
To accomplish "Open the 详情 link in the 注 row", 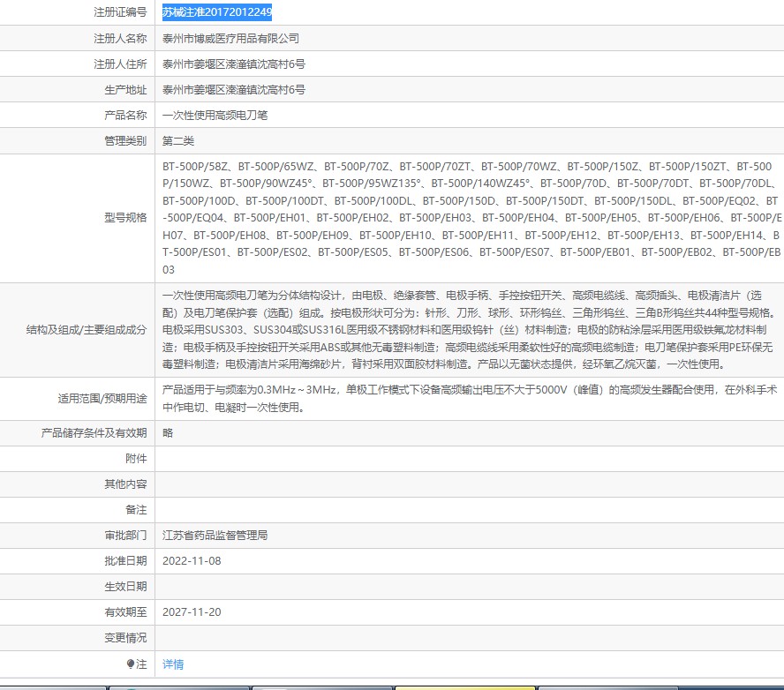I will (173, 664).
